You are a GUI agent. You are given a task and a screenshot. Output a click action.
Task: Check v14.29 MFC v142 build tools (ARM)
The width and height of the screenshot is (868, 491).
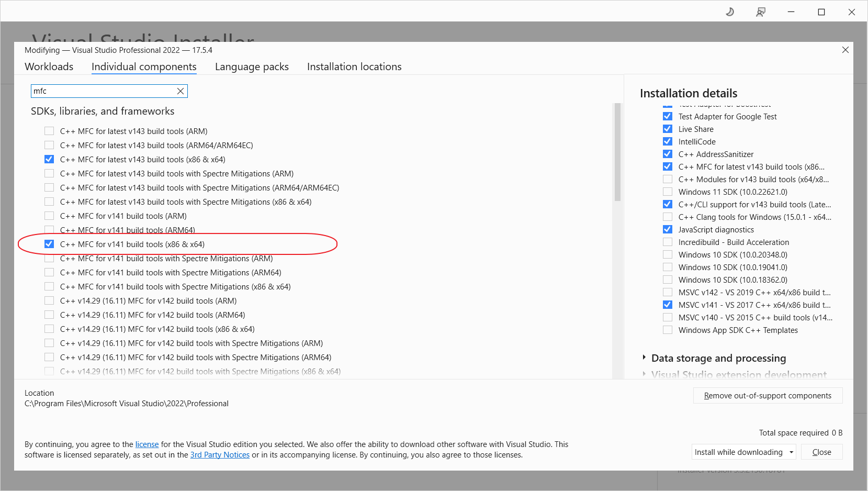49,300
